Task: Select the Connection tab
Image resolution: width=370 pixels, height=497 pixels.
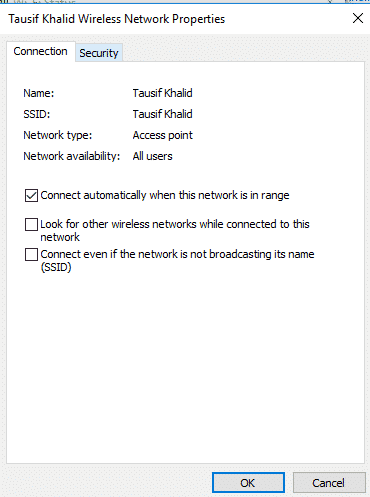Action: [x=41, y=51]
